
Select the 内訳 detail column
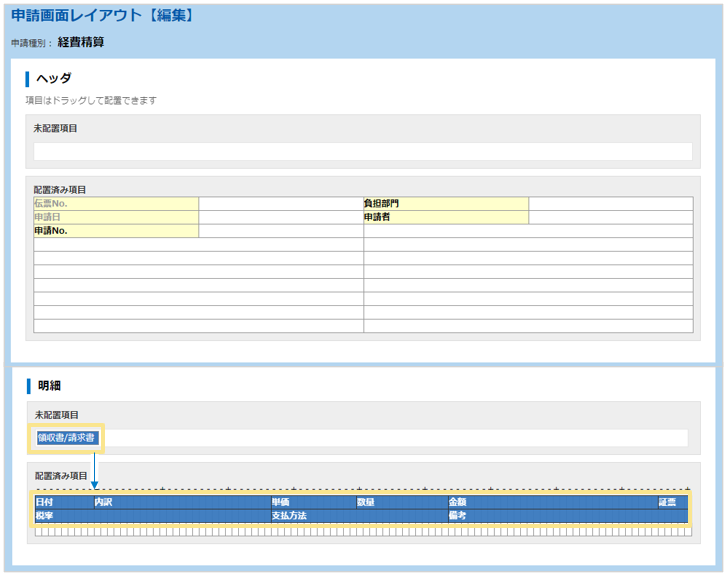[x=181, y=502]
